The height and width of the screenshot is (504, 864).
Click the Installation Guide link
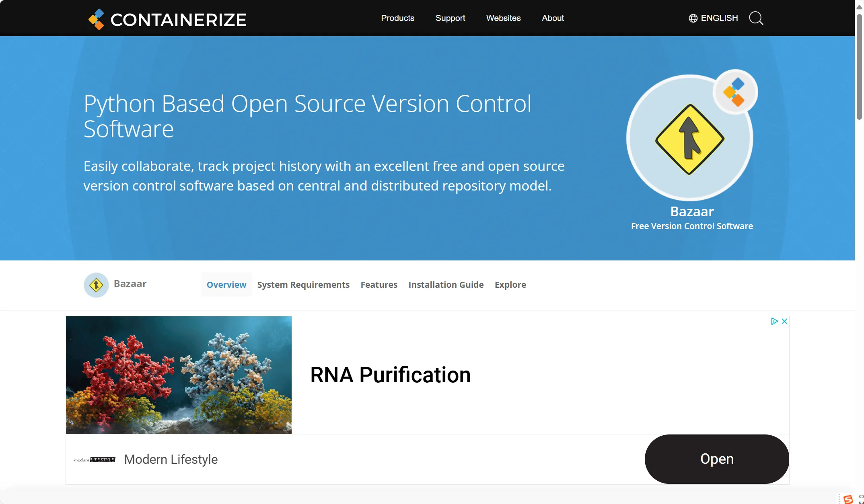(446, 285)
